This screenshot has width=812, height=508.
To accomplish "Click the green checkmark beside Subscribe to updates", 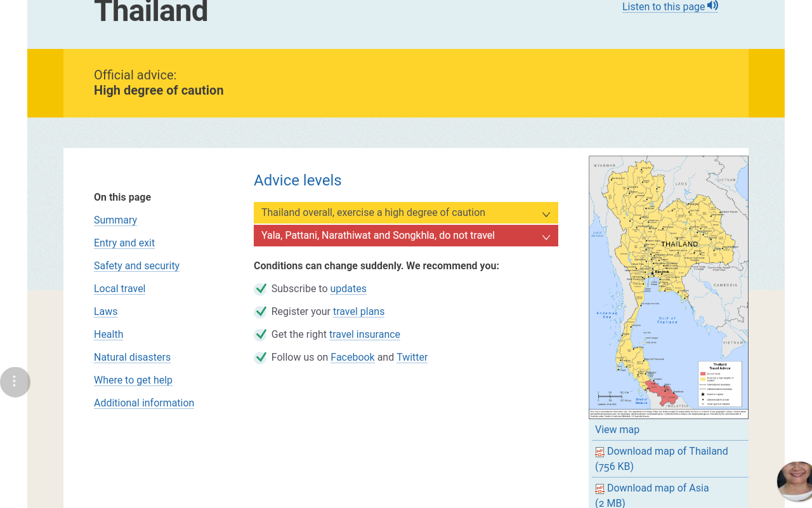I will click(x=260, y=289).
